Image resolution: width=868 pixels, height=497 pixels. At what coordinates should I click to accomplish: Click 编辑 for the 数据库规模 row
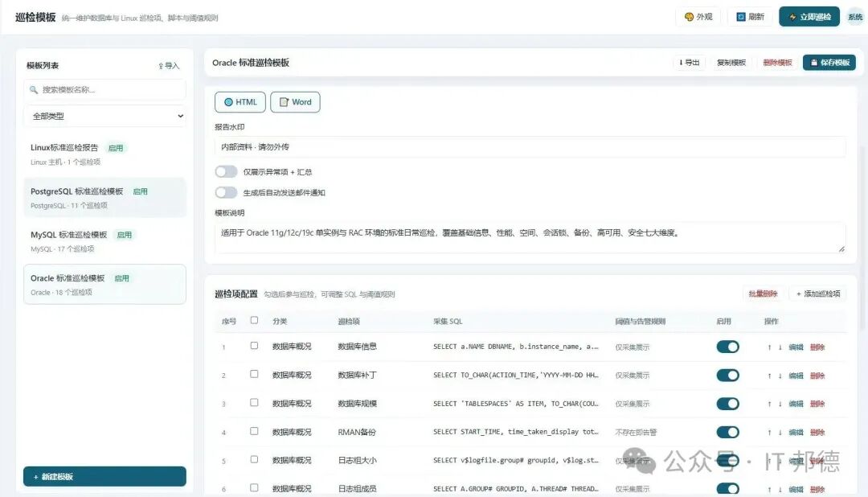click(796, 404)
